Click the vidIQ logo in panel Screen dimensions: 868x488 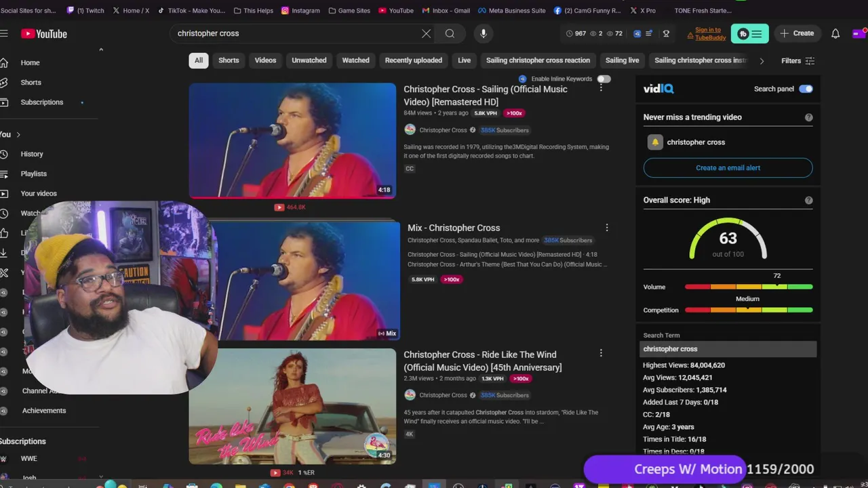point(658,89)
